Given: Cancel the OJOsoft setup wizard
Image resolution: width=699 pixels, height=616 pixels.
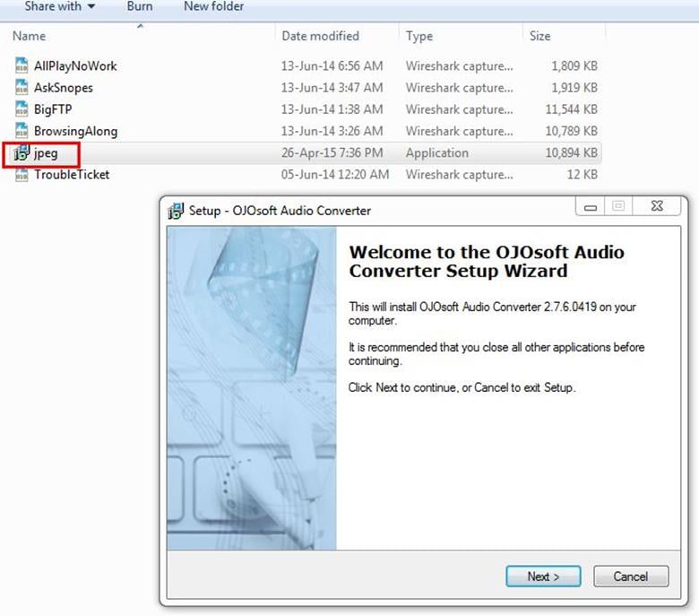Looking at the screenshot, I should [631, 577].
